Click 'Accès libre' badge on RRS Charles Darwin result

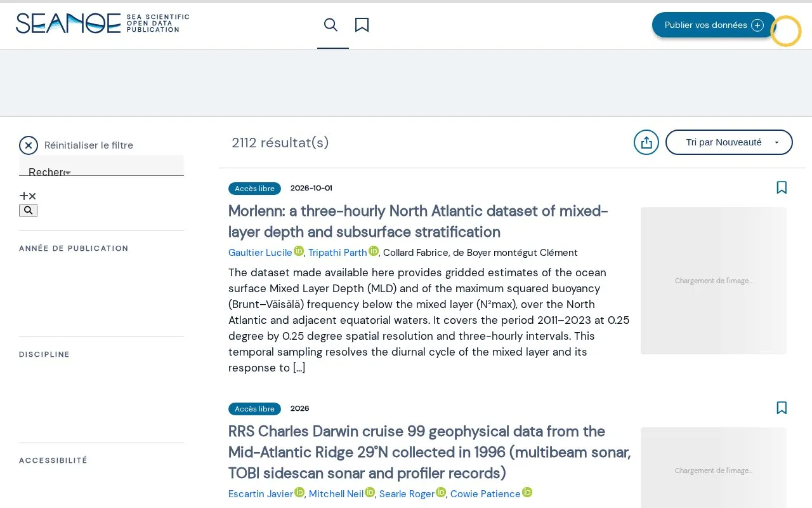click(254, 409)
